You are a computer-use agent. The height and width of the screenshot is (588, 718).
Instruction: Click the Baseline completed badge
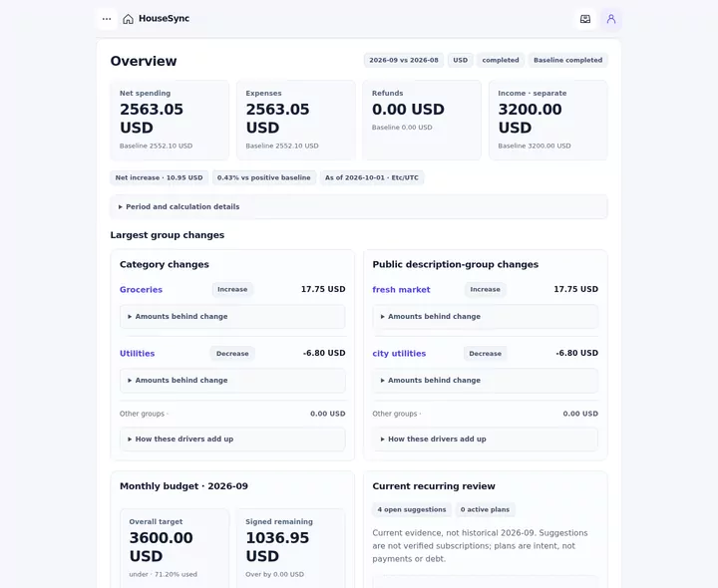click(x=567, y=60)
